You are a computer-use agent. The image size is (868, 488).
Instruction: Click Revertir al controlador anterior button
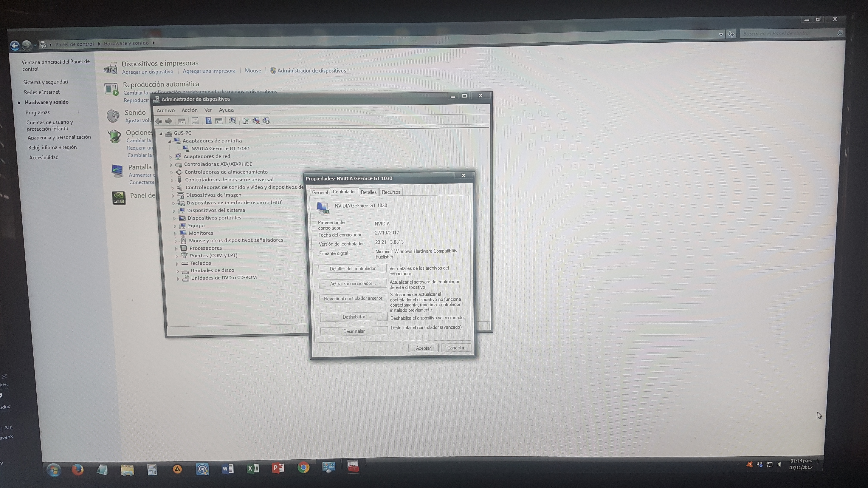(353, 298)
